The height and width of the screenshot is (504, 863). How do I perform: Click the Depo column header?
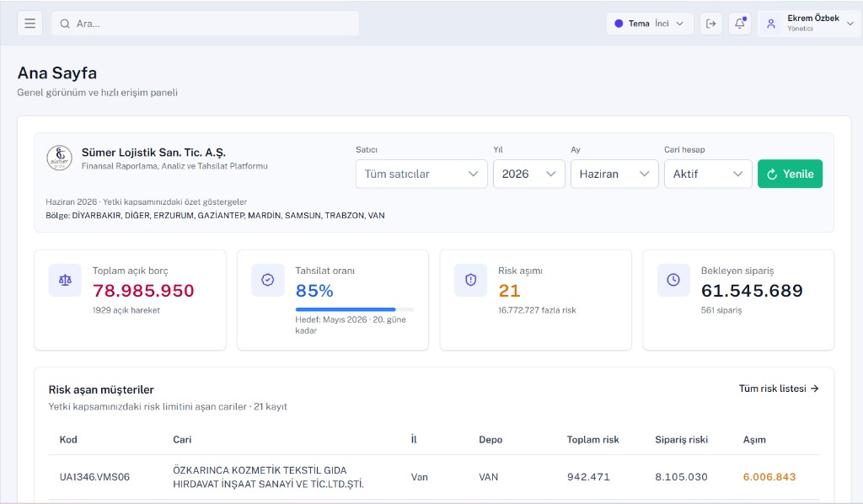[x=490, y=440]
